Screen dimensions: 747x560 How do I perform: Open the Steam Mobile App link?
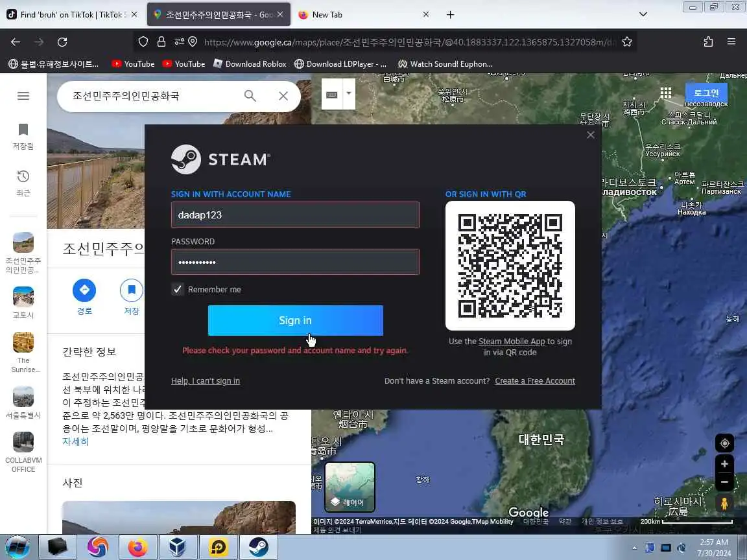tap(511, 342)
